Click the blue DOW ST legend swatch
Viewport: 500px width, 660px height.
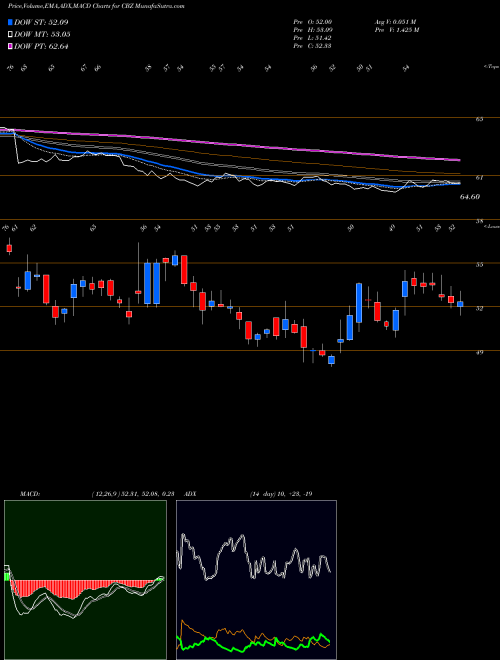click(11, 22)
